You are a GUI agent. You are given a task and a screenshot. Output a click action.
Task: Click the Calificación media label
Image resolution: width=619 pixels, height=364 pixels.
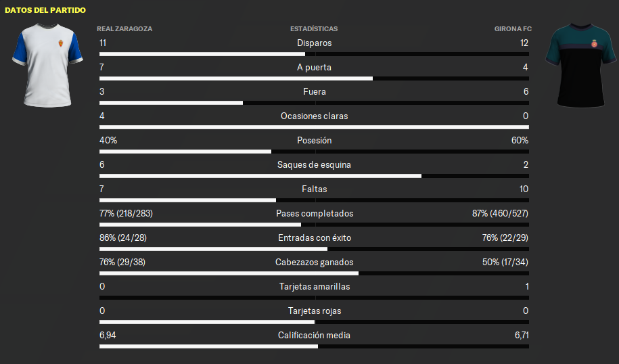(x=314, y=335)
